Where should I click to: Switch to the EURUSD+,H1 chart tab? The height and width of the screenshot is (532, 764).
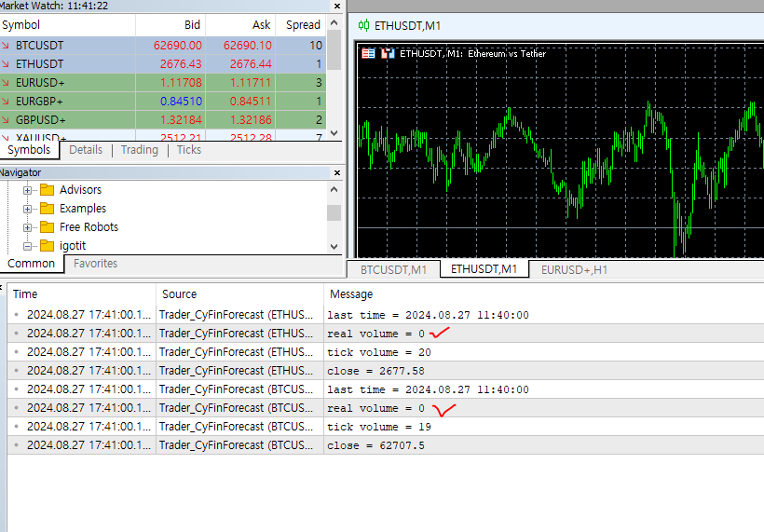click(574, 270)
